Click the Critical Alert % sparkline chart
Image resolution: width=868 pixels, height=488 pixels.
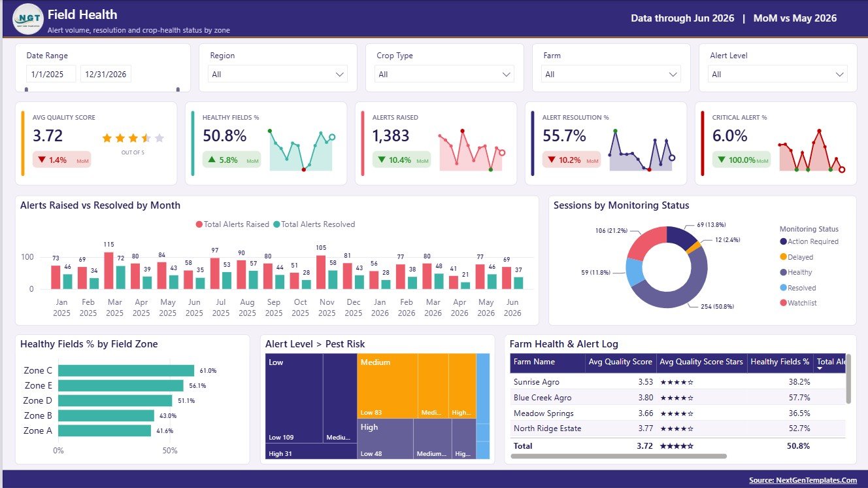tap(811, 150)
